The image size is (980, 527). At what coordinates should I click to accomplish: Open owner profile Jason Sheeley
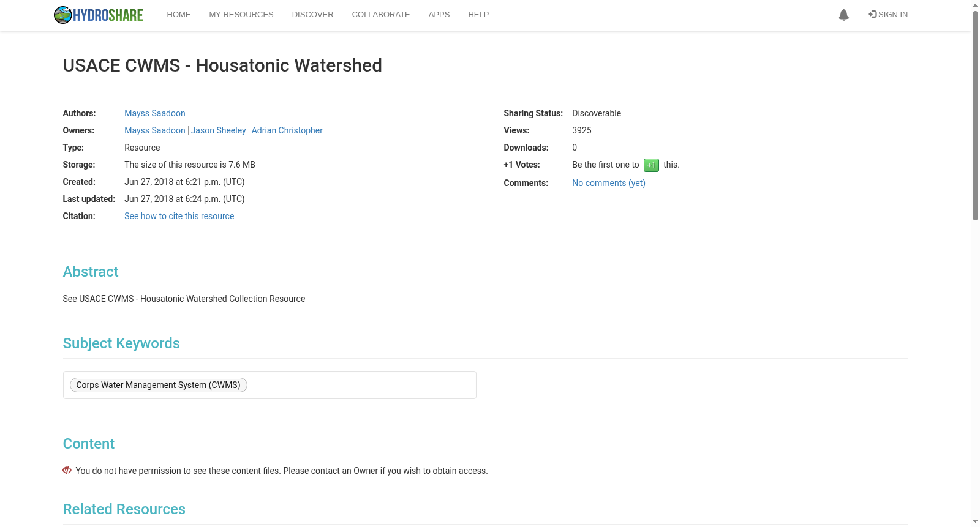tap(219, 130)
